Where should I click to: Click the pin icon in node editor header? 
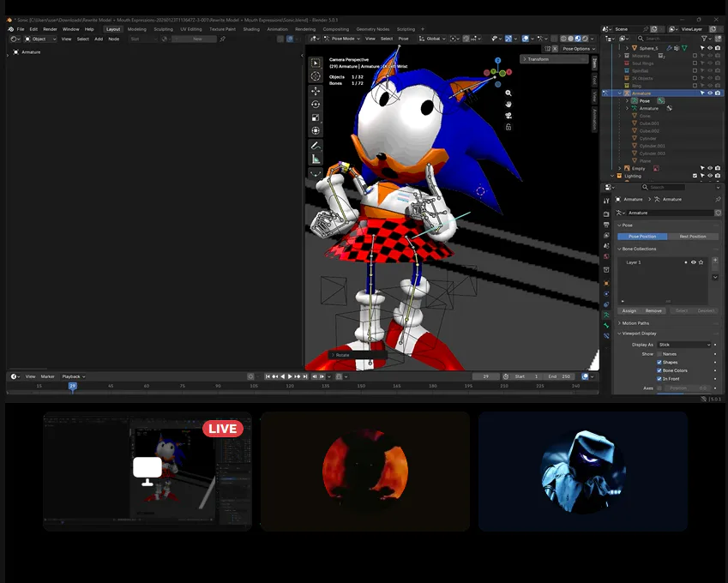(x=222, y=39)
